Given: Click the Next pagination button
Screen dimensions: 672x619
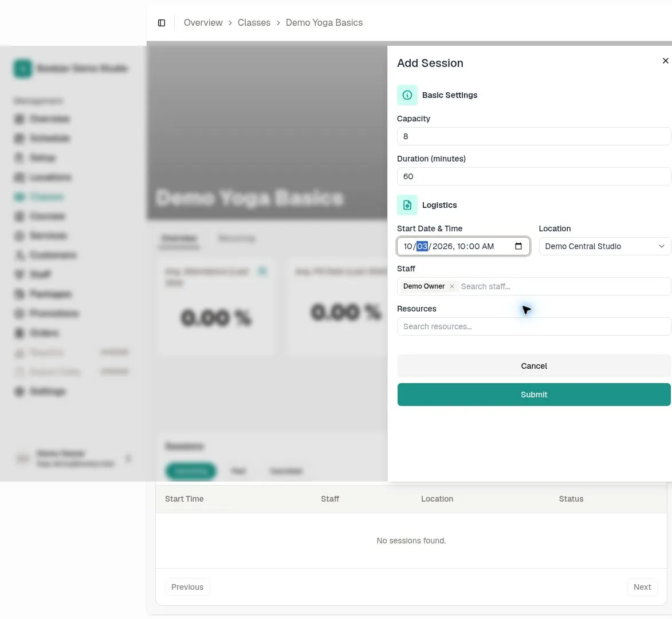Looking at the screenshot, I should [x=642, y=587].
